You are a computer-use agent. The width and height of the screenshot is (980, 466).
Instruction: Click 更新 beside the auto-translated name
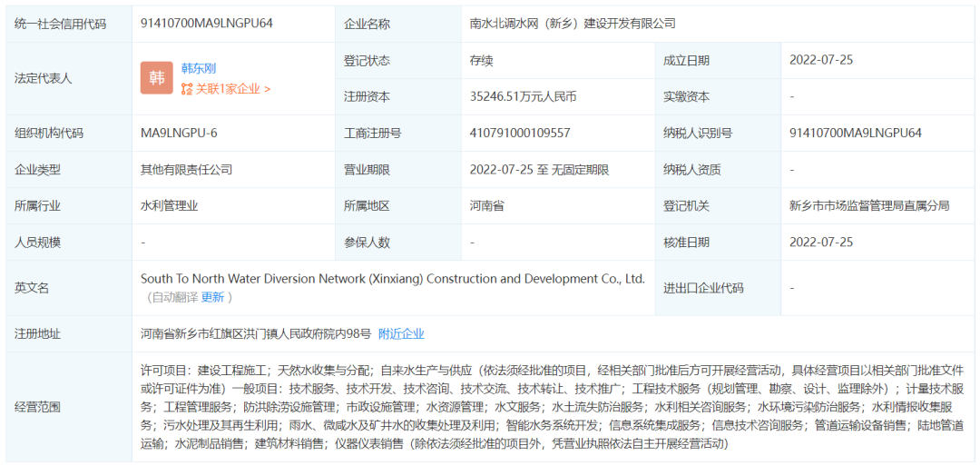(212, 297)
